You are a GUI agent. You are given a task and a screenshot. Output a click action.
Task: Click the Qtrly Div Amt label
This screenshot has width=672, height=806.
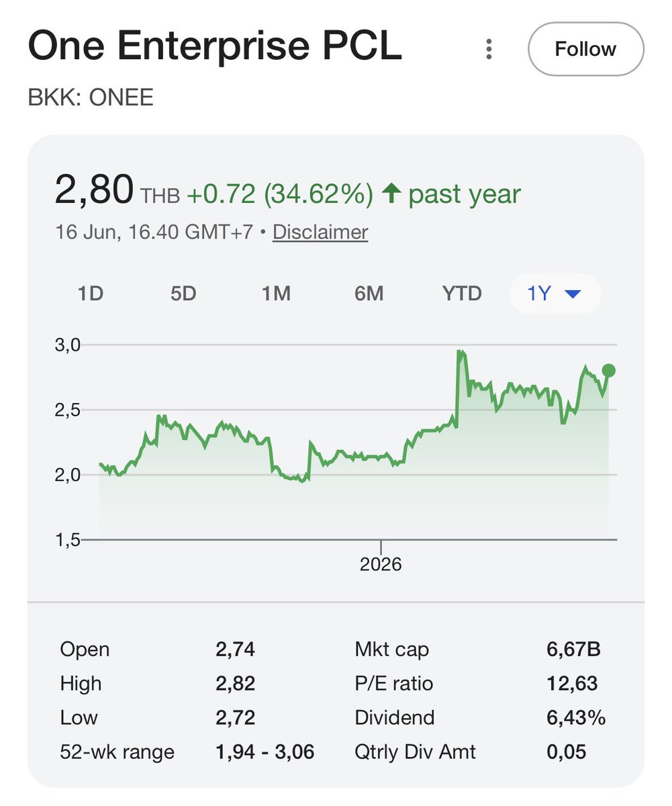coord(416,752)
